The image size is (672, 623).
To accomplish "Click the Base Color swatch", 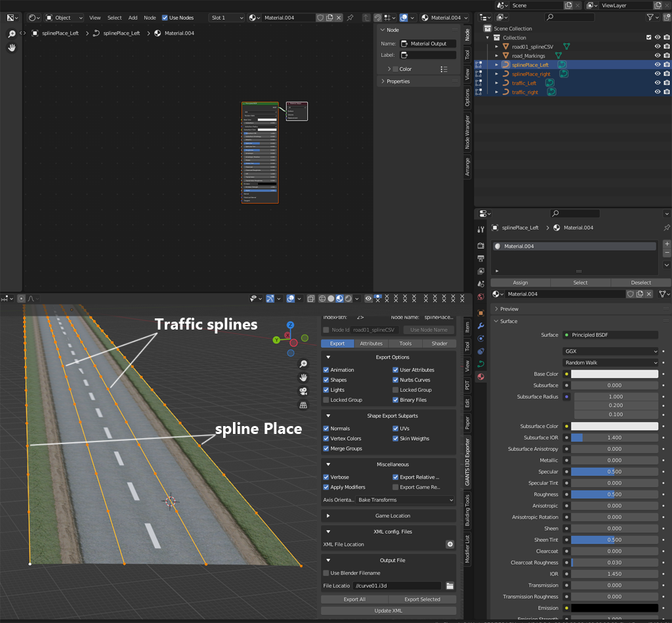I will click(x=614, y=374).
